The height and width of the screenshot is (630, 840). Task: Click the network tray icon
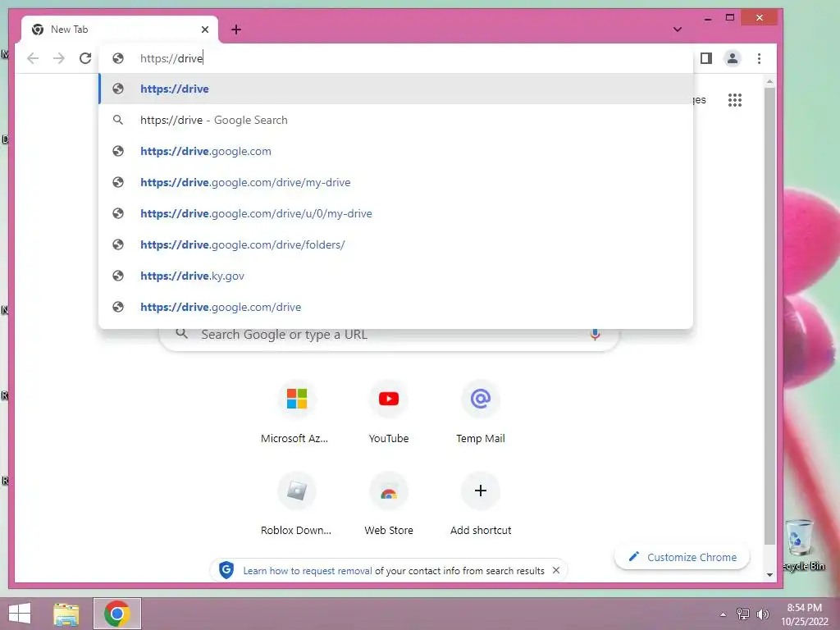(743, 614)
